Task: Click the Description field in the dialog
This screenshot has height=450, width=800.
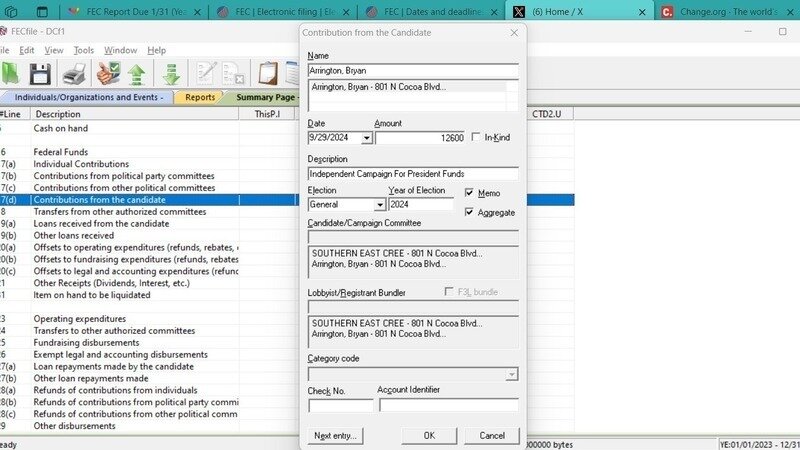Action: [413, 173]
